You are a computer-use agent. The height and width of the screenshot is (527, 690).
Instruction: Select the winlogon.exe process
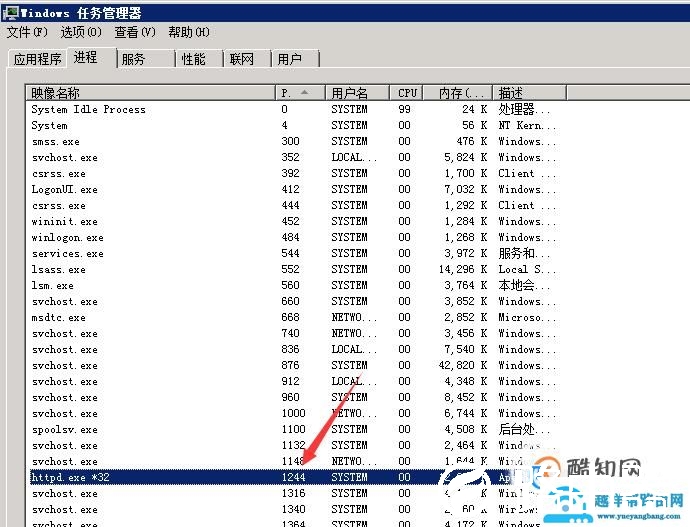click(295, 237)
